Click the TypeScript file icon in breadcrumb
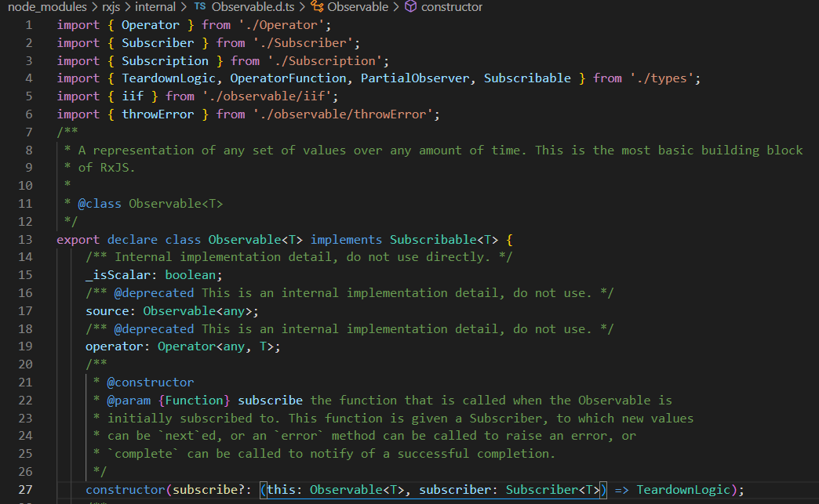Screen dimensions: 819x504 pyautogui.click(x=199, y=7)
